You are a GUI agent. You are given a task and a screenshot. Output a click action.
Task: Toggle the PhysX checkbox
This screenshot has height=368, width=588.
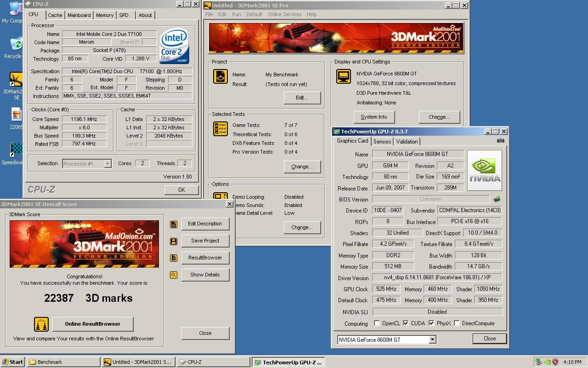[x=431, y=323]
